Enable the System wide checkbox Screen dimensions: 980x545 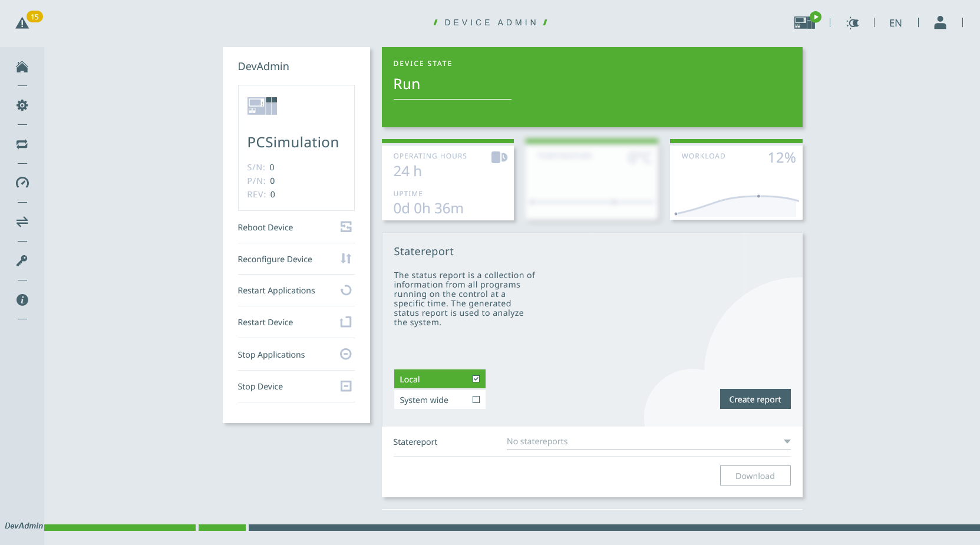click(x=476, y=399)
